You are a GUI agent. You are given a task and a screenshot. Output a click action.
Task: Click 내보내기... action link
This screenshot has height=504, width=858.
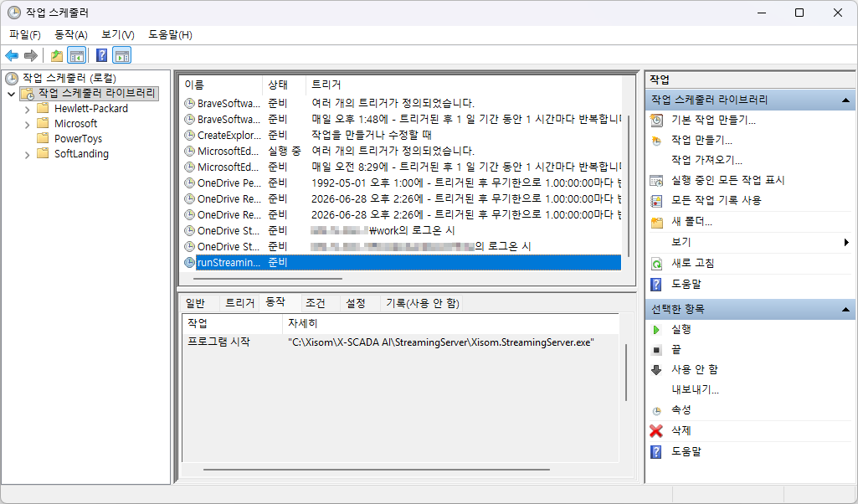[x=695, y=389]
